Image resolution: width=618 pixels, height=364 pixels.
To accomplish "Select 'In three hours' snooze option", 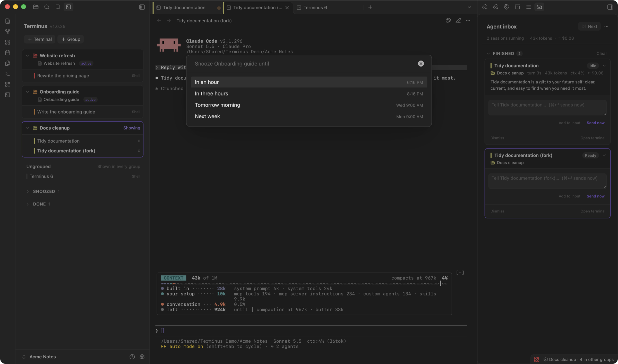I will [x=309, y=94].
